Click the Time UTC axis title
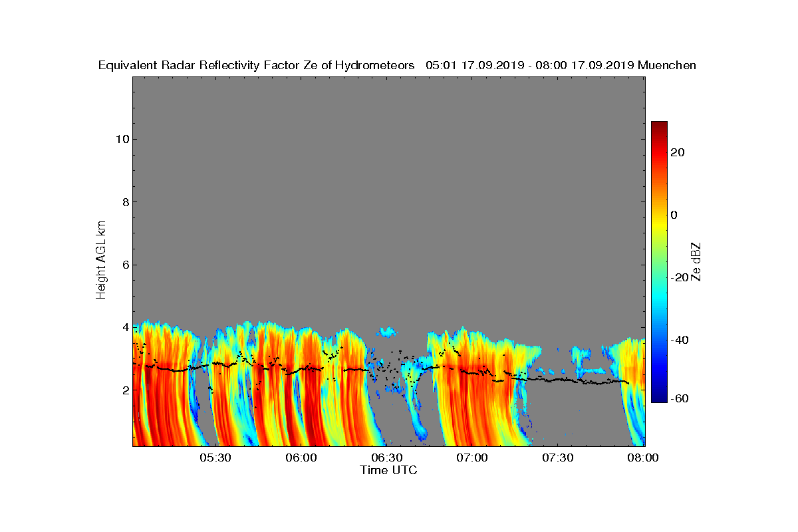The width and height of the screenshot is (798, 532). pos(389,470)
